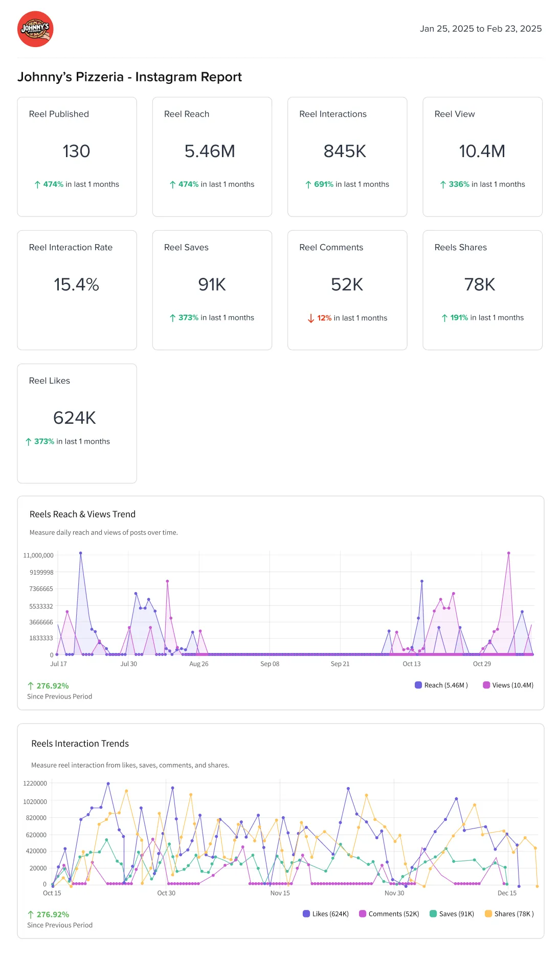Click the 15.4% Reel Interaction Rate value
This screenshot has height=959, width=560.
[x=76, y=285]
